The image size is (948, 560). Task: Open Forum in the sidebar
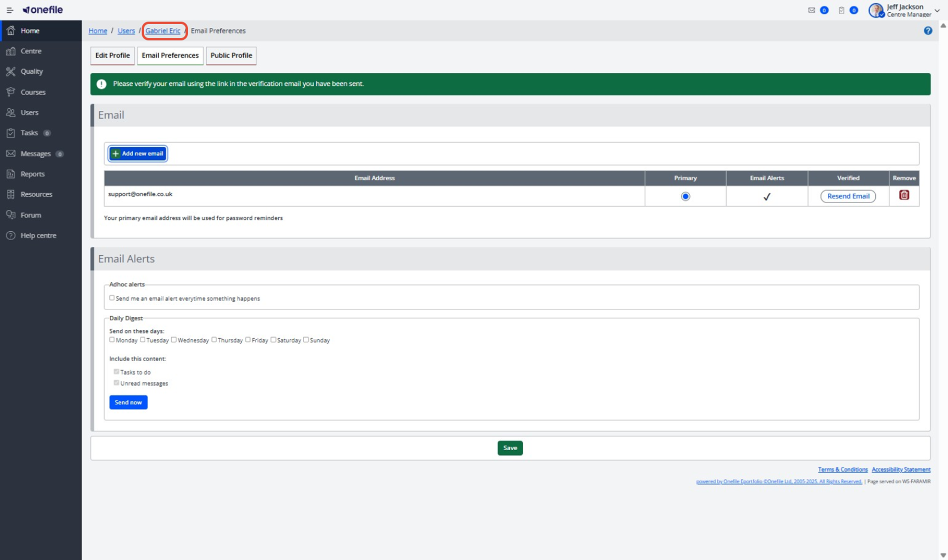(x=31, y=215)
